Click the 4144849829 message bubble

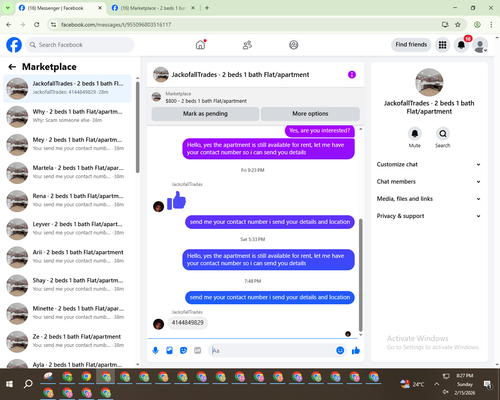(x=187, y=323)
